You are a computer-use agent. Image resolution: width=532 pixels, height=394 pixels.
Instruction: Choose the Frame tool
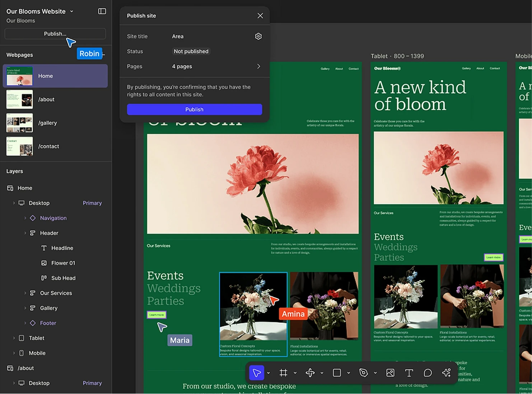(283, 373)
